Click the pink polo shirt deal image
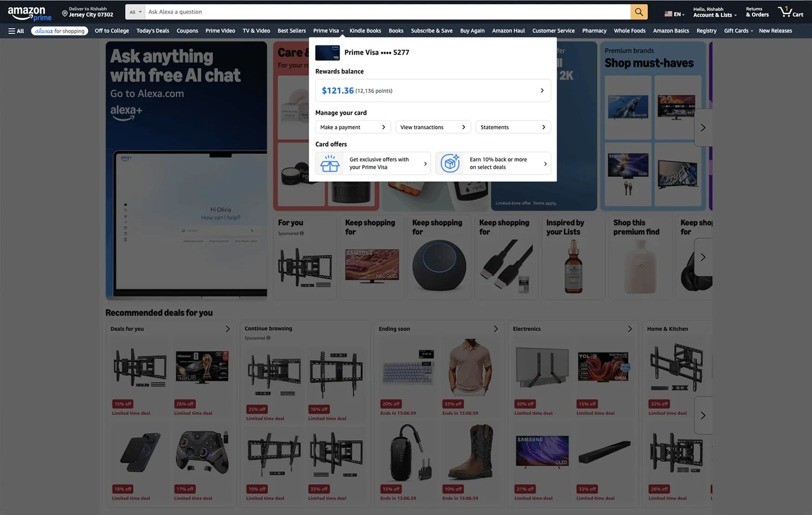812x515 pixels. pyautogui.click(x=470, y=367)
